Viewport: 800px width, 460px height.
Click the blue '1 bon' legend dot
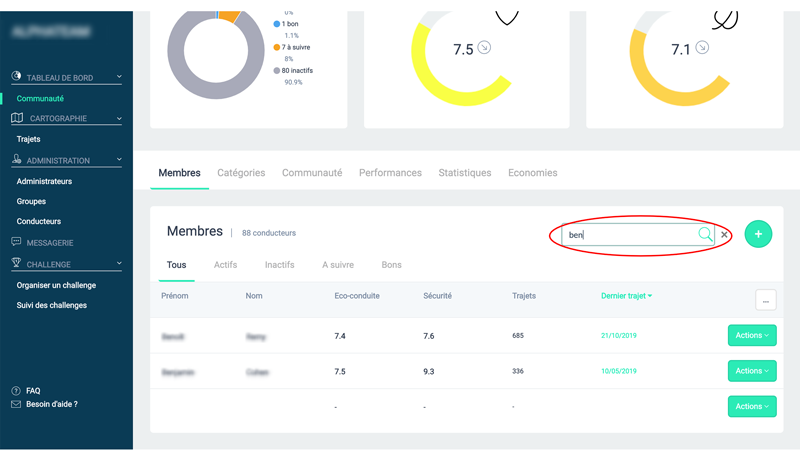point(277,24)
